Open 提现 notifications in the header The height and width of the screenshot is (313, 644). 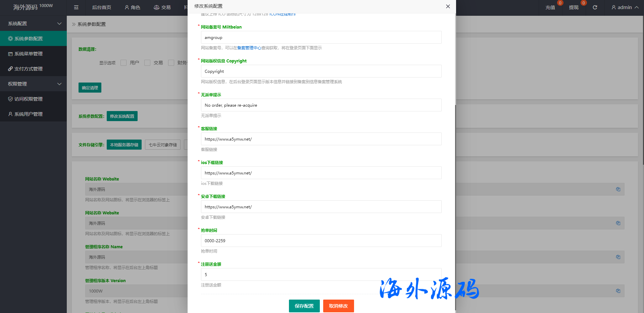pos(574,7)
